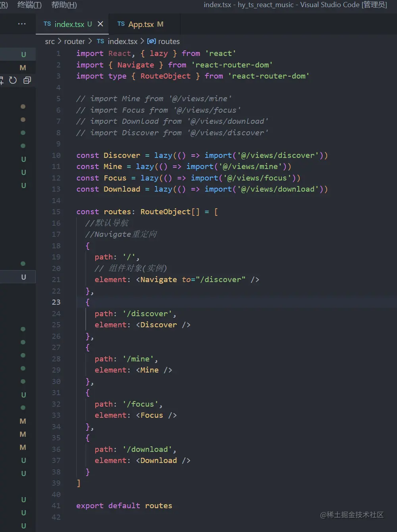Click the src breadcrumb segment
The width and height of the screenshot is (397, 532).
50,42
